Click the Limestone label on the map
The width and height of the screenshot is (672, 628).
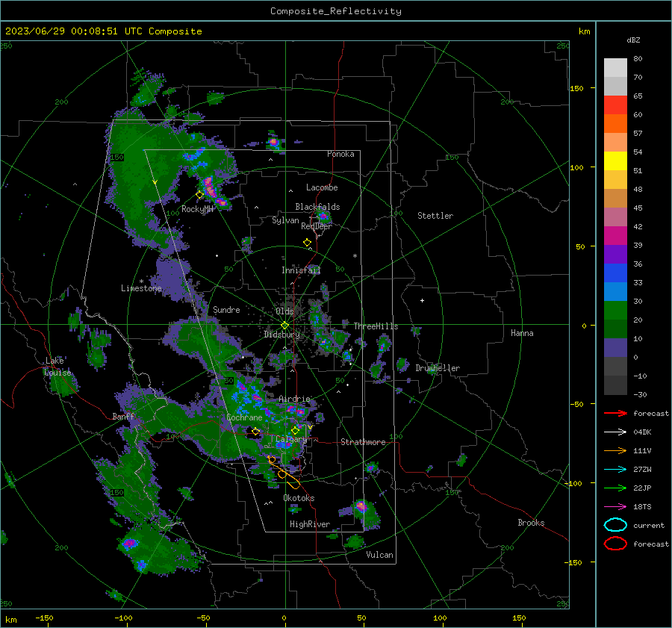click(141, 288)
